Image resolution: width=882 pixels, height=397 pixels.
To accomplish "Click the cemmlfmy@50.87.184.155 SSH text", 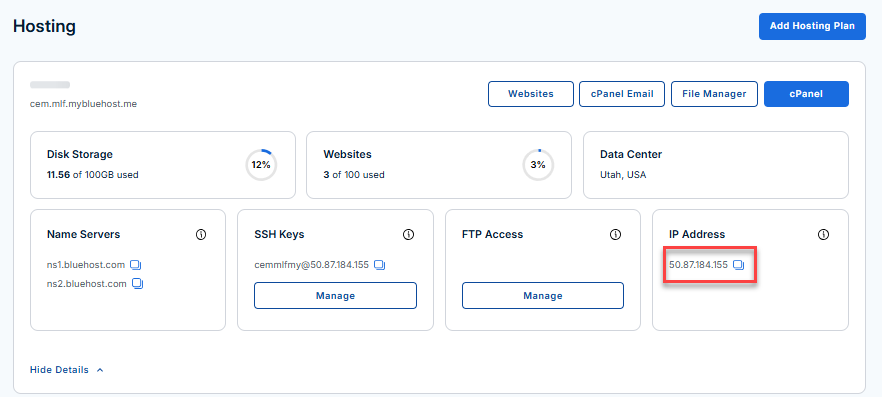I will pos(312,264).
